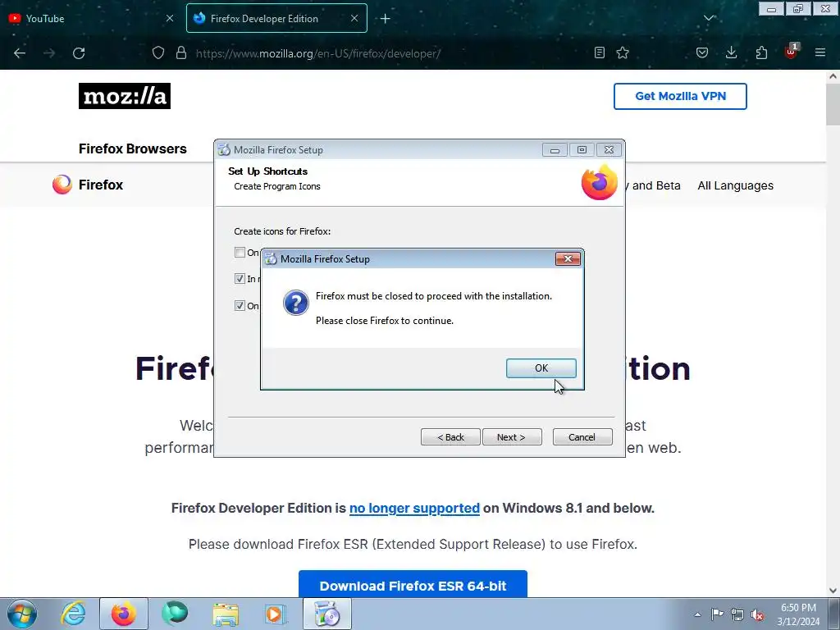The image size is (840, 630).
Task: Cancel the Firefox setup wizard
Action: point(582,437)
